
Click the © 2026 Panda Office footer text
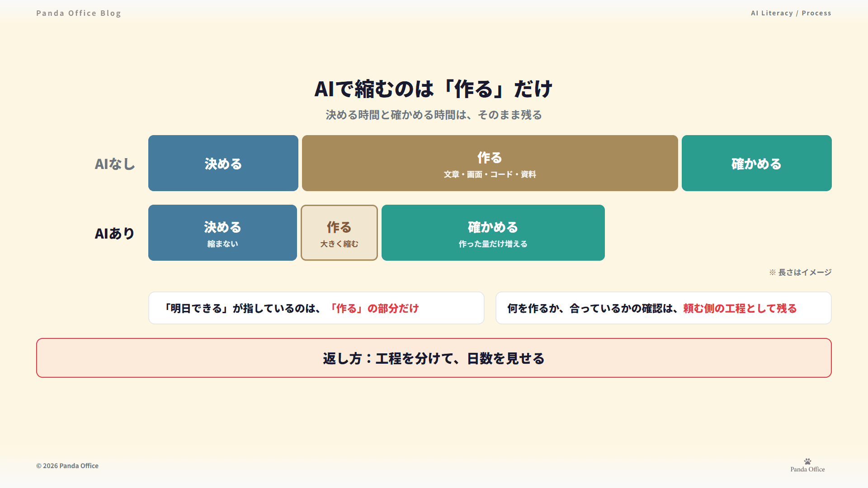click(x=67, y=466)
